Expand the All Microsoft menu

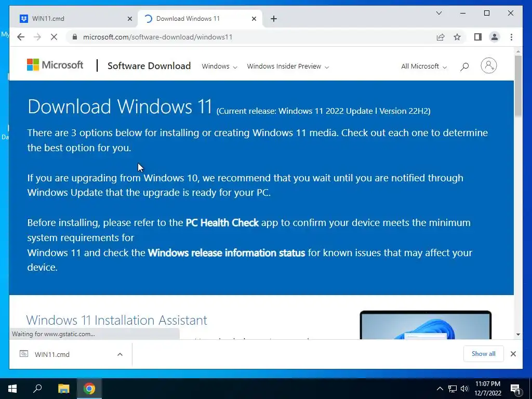click(x=424, y=66)
